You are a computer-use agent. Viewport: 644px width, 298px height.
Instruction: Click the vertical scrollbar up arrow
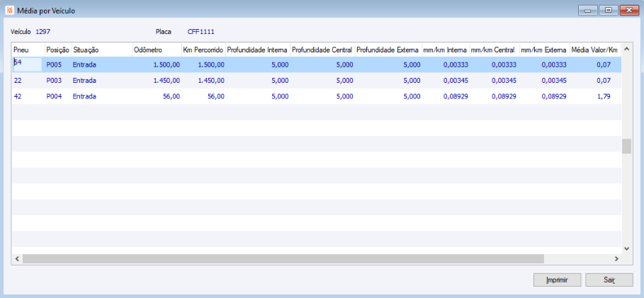point(626,50)
